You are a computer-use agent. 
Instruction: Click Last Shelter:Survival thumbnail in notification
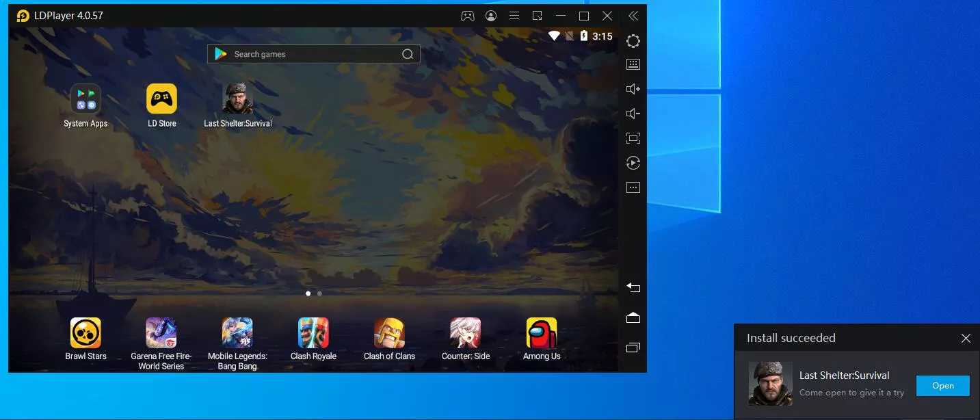[771, 384]
